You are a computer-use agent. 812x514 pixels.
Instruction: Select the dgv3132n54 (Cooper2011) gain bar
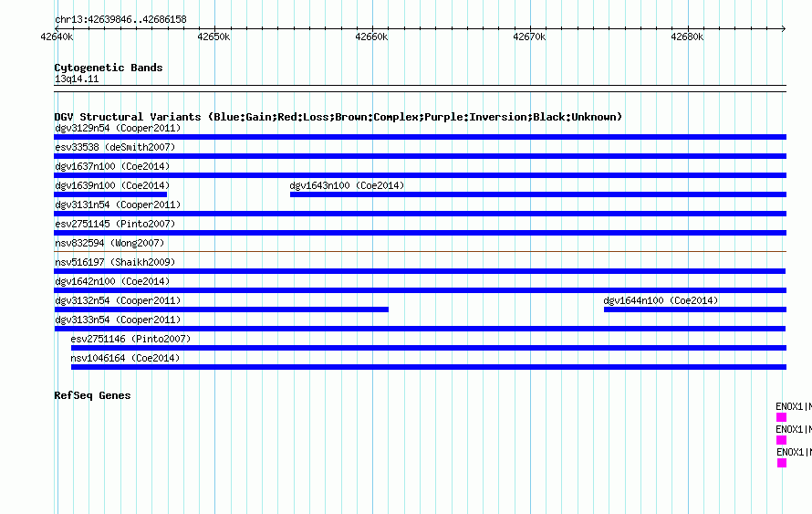tap(221, 309)
